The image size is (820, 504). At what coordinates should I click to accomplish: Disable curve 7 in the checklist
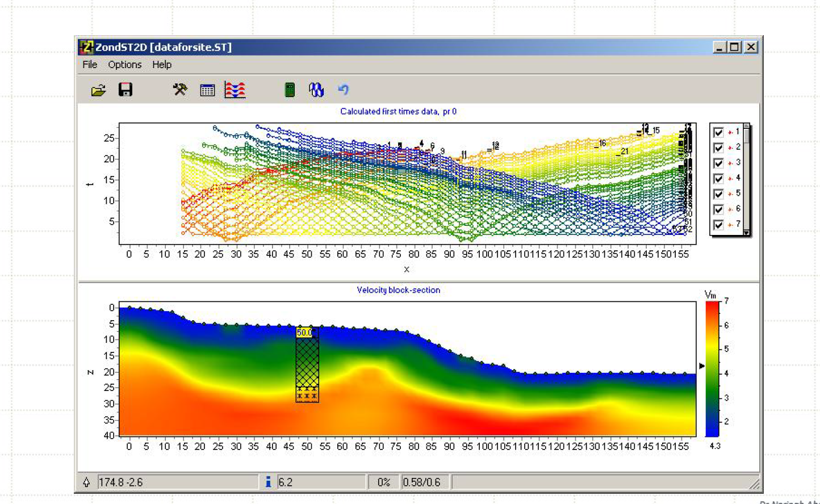coord(718,224)
